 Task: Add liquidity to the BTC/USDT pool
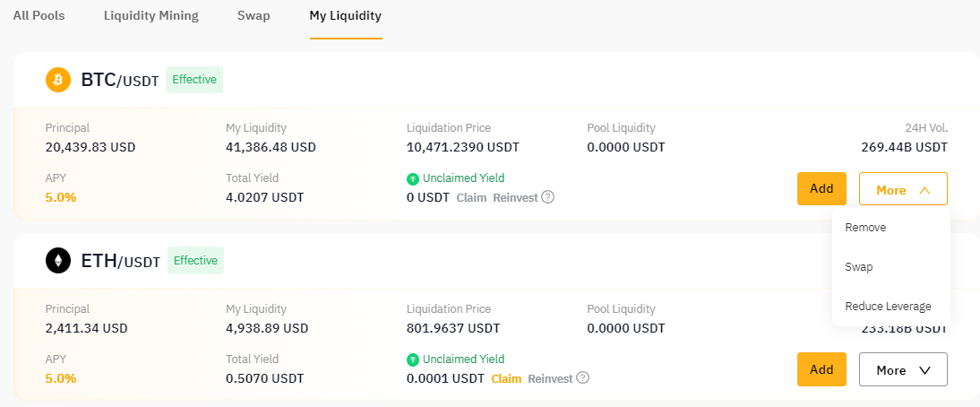[821, 189]
